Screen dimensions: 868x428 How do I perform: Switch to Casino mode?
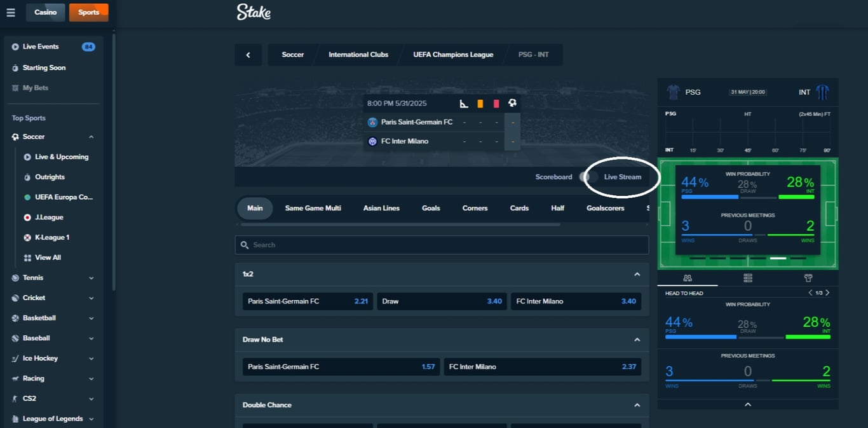pyautogui.click(x=45, y=11)
